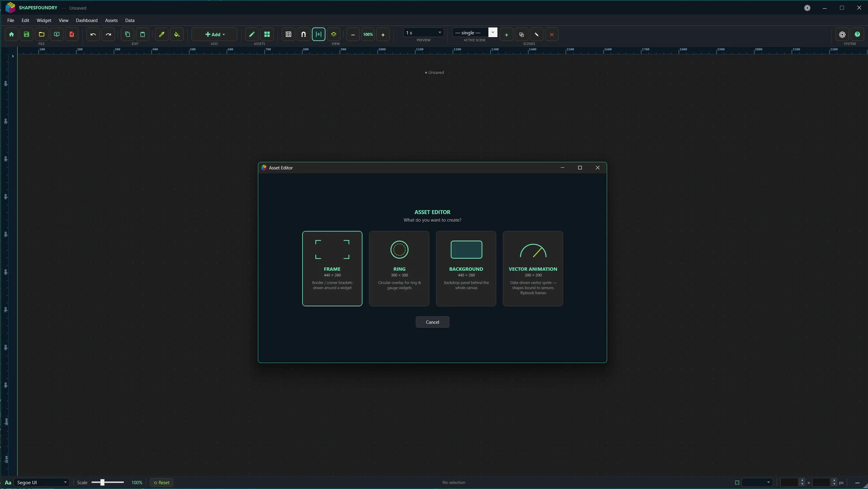Duplicate the active scene
868x489 pixels.
point(522,34)
